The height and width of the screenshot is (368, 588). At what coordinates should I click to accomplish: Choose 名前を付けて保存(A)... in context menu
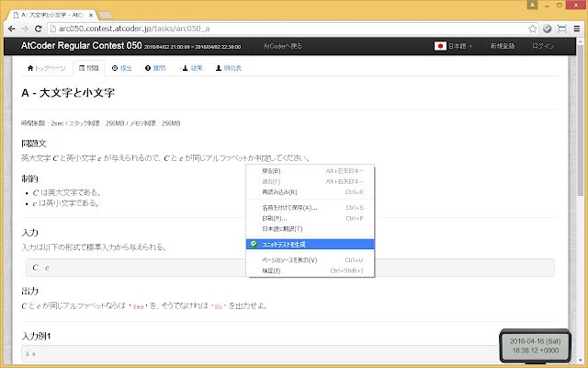(x=311, y=208)
